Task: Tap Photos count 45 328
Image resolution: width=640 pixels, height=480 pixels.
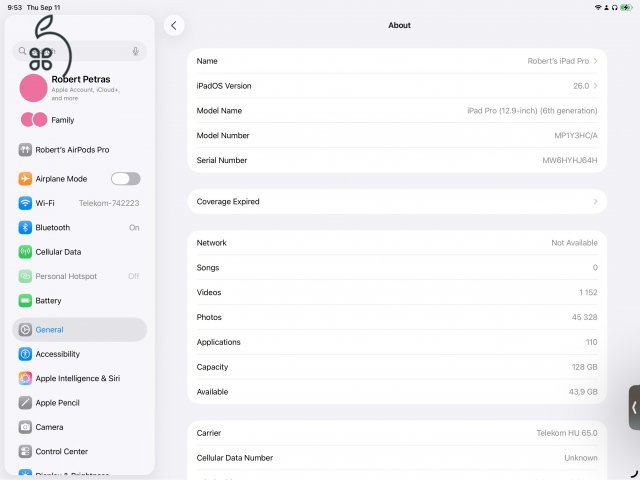Action: [584, 317]
